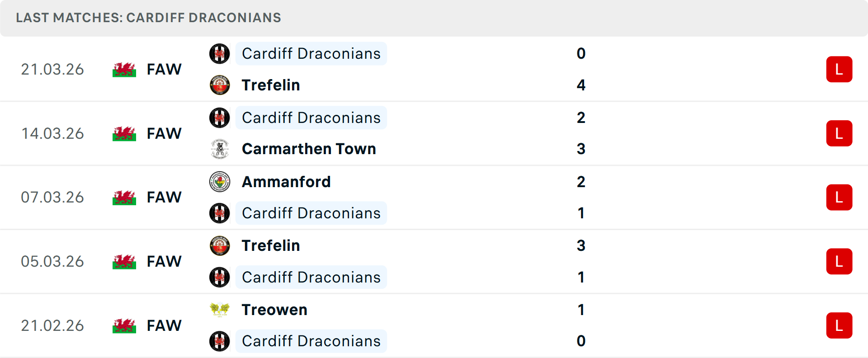Select the L badge for the Treowen game
The width and height of the screenshot is (868, 358).
(840, 325)
